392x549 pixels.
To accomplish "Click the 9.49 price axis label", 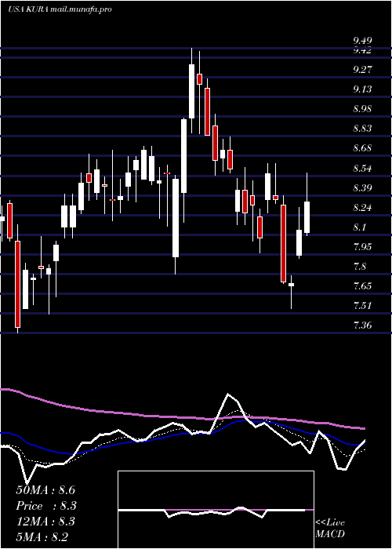I will (x=362, y=41).
